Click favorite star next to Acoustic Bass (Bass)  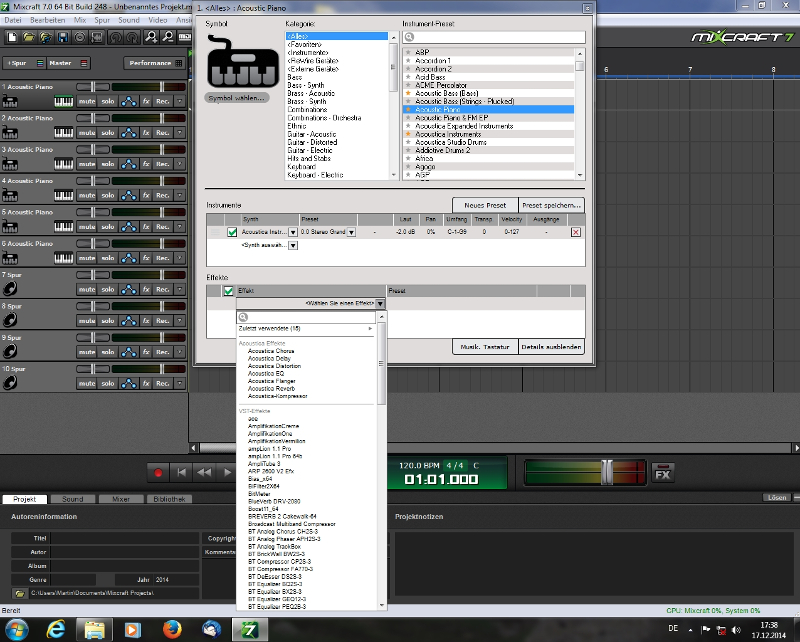408,93
